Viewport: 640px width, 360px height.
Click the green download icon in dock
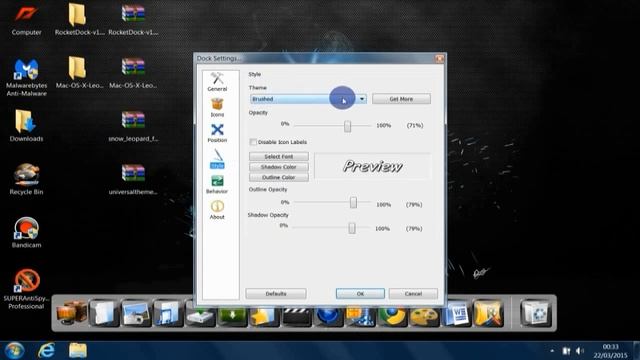tap(232, 317)
